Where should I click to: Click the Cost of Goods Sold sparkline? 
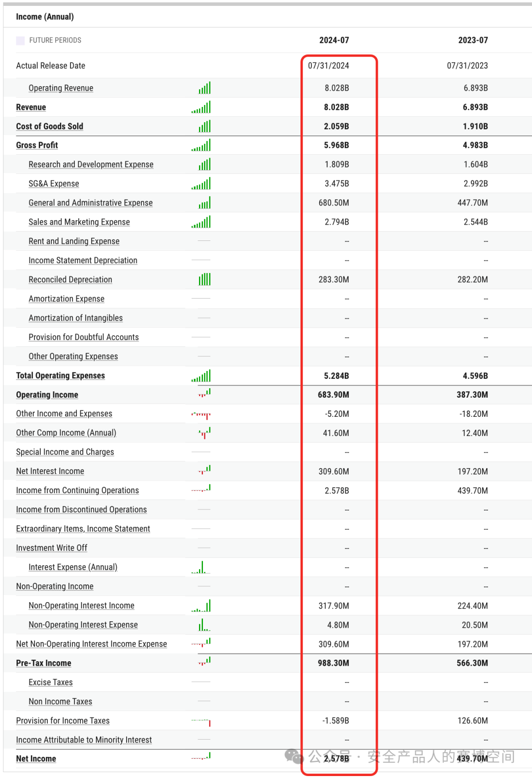click(204, 126)
